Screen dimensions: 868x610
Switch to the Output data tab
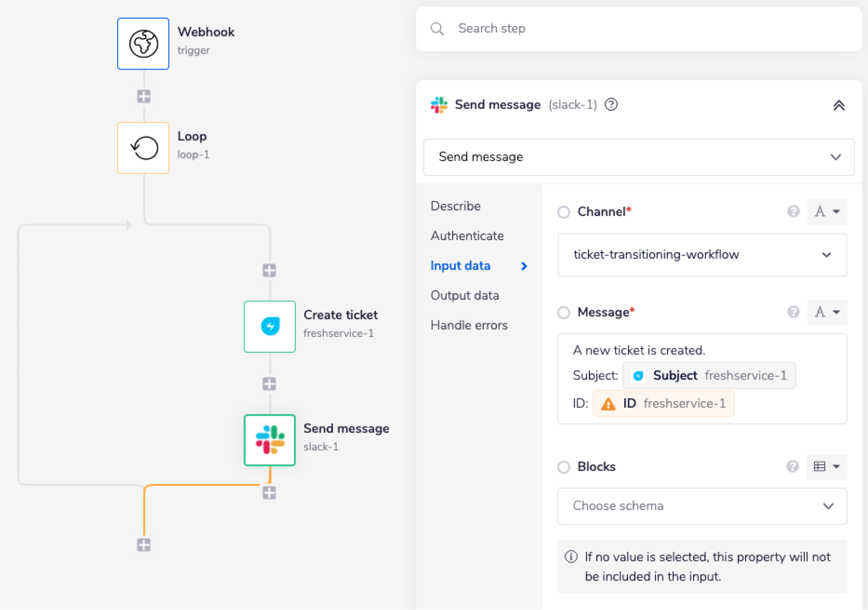[464, 295]
